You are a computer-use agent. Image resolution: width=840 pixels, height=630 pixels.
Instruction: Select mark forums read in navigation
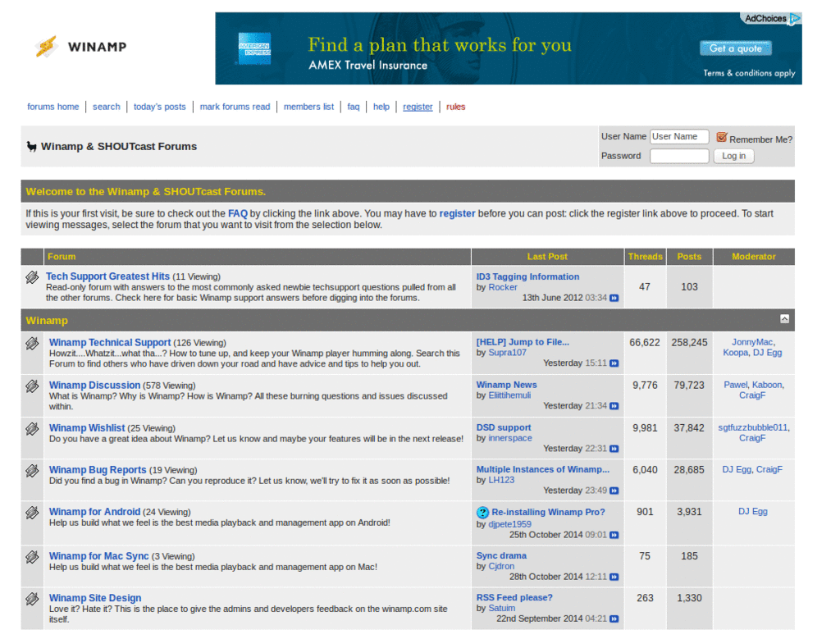pyautogui.click(x=235, y=107)
